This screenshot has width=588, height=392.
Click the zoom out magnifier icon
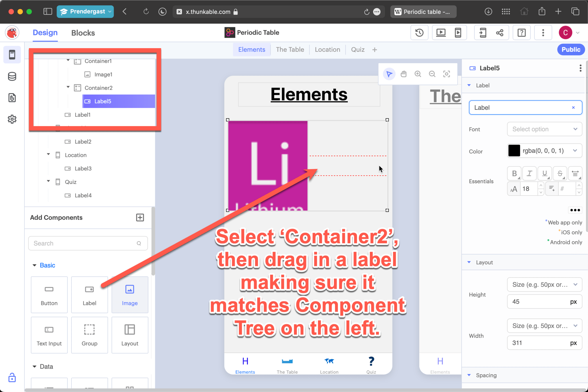(432, 74)
